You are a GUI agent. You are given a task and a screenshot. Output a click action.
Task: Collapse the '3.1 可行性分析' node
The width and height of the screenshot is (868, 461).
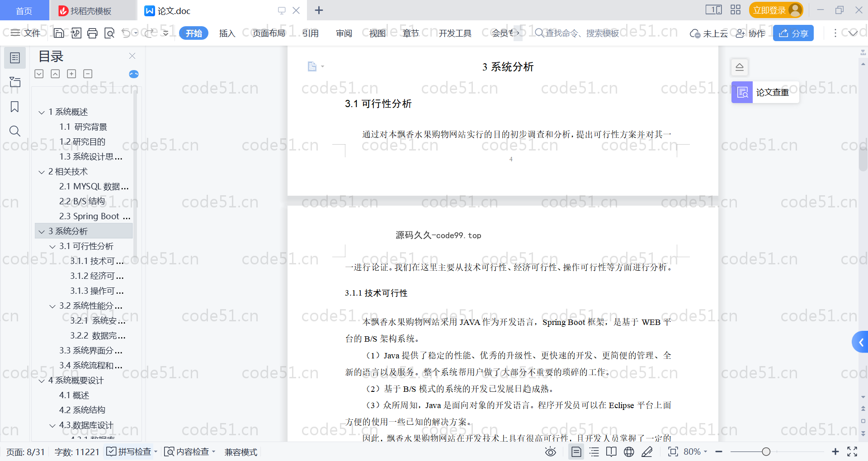click(52, 247)
